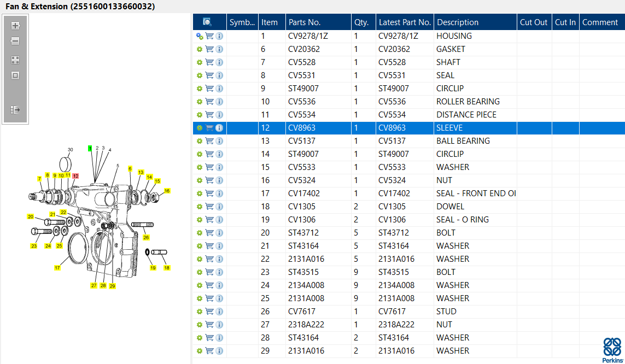Click callout 17 on the diagram
This screenshot has width=625, height=364.
tap(57, 268)
